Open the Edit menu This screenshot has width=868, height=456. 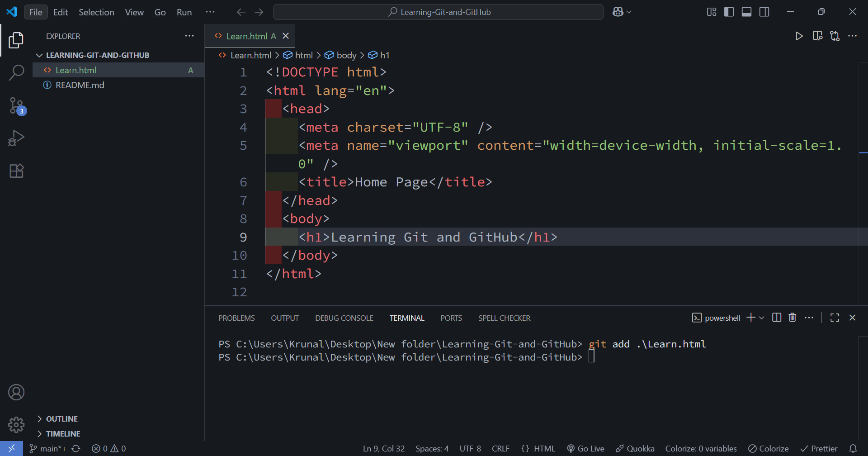click(x=61, y=12)
